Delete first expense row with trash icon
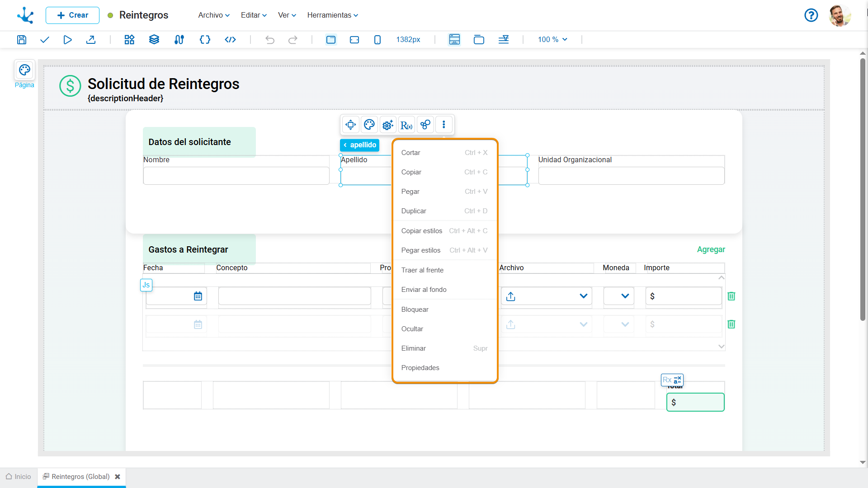 pyautogui.click(x=731, y=296)
